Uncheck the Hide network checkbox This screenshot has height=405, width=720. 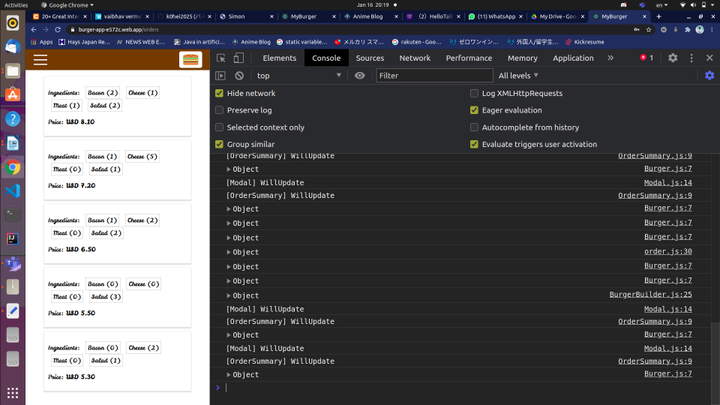[x=220, y=93]
